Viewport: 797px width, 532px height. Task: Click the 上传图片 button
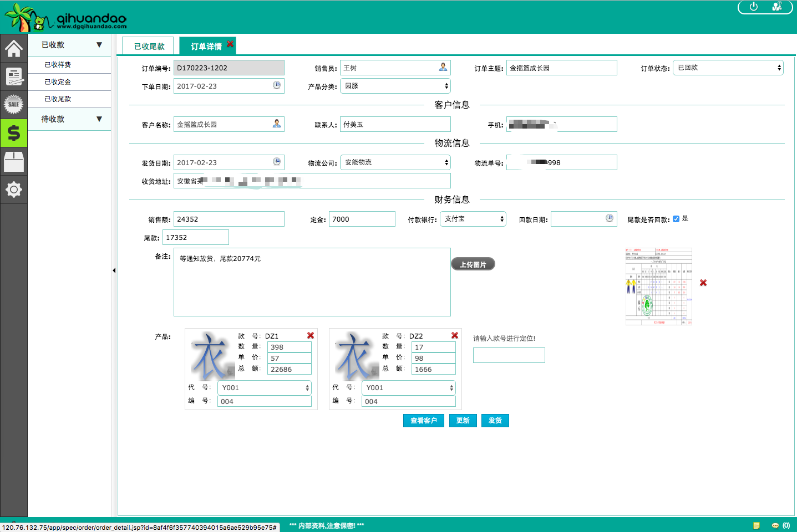(x=473, y=264)
